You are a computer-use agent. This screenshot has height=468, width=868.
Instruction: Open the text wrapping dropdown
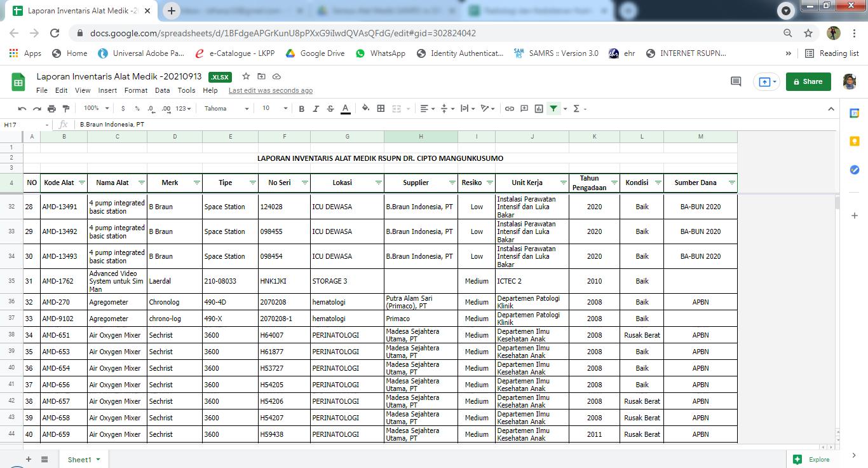click(x=468, y=109)
